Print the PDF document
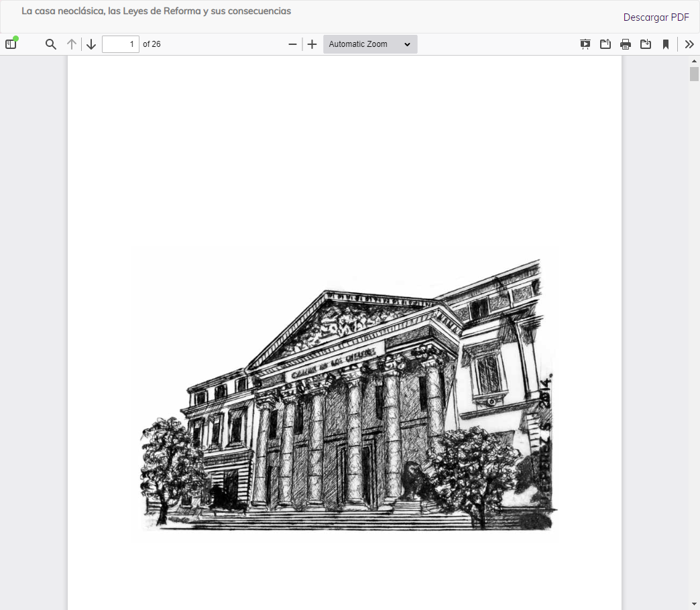Screen dimensions: 700x610 click(x=626, y=44)
